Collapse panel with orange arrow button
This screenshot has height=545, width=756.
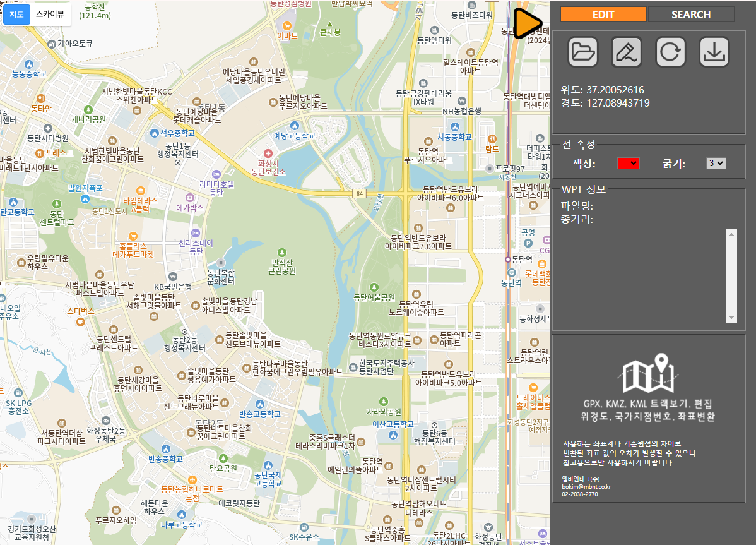point(527,23)
